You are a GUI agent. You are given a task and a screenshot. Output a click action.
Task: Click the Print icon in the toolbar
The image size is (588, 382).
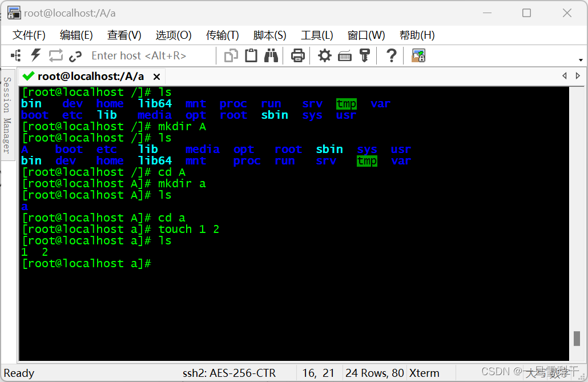tap(297, 55)
